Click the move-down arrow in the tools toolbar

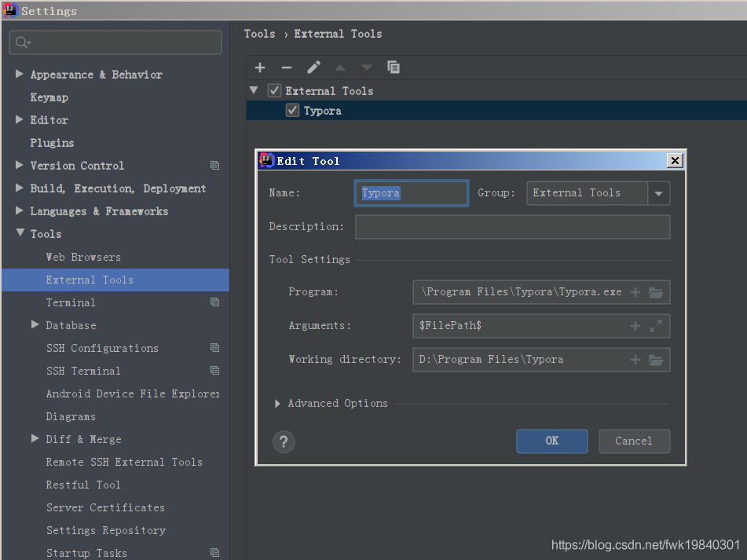[x=366, y=68]
